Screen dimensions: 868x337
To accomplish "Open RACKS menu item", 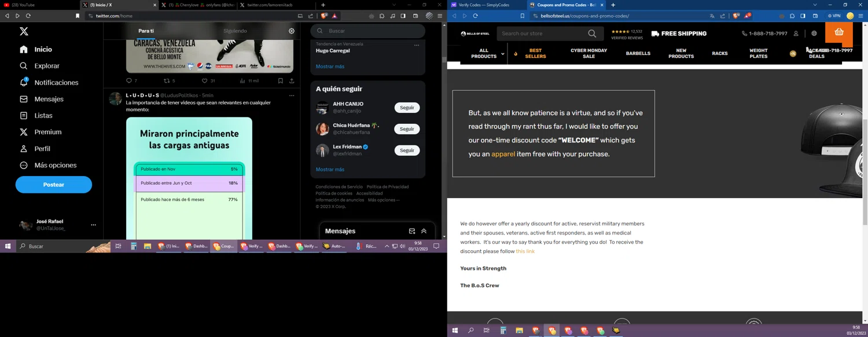I will click(x=720, y=53).
